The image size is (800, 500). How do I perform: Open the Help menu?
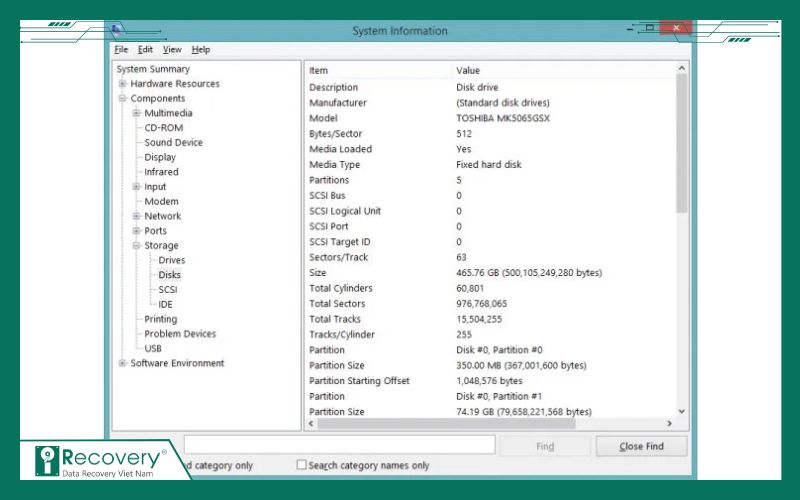point(201,49)
